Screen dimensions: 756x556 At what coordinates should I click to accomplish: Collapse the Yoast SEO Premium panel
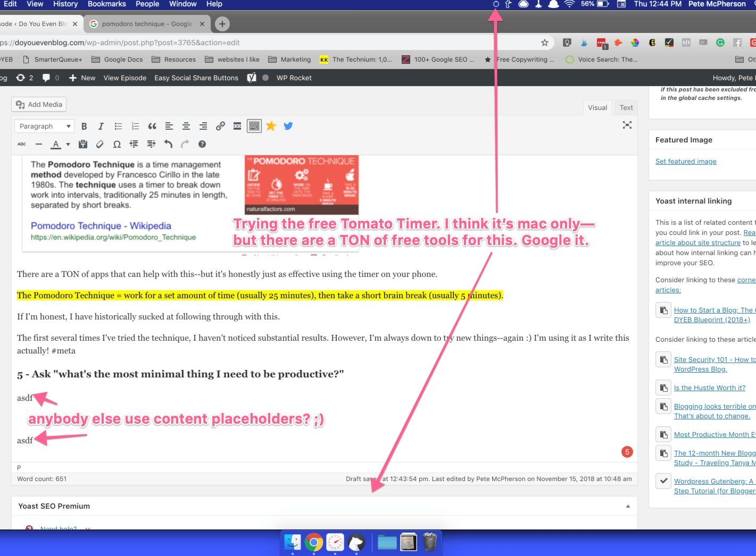pyautogui.click(x=628, y=506)
